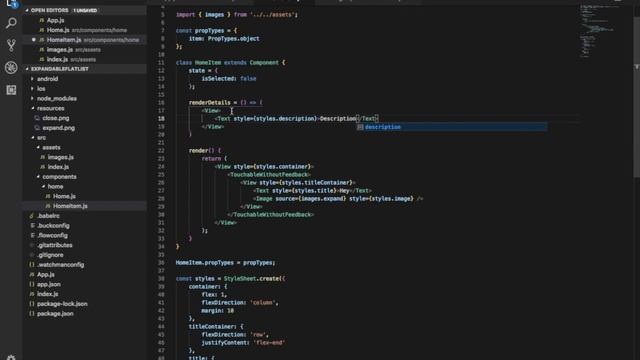Viewport: 640px width, 360px height.
Task: Open index.js src/assets in Open Editors
Action: pyautogui.click(x=84, y=59)
